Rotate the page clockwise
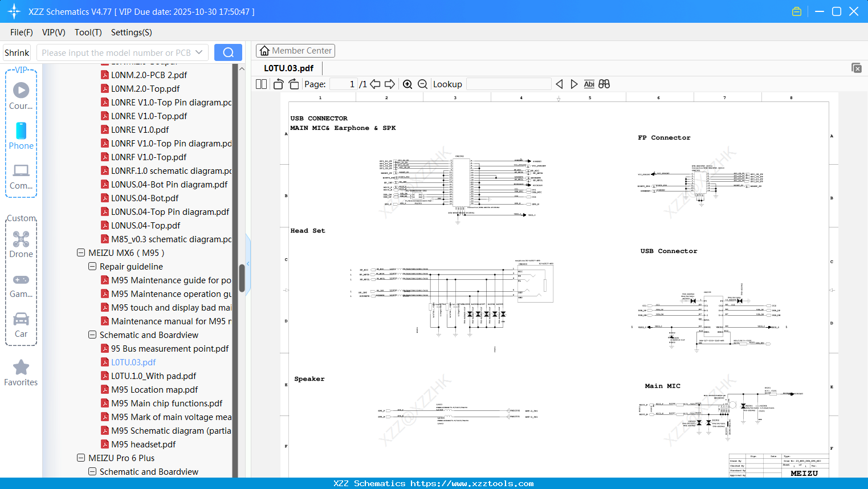The height and width of the screenshot is (489, 868). click(294, 84)
